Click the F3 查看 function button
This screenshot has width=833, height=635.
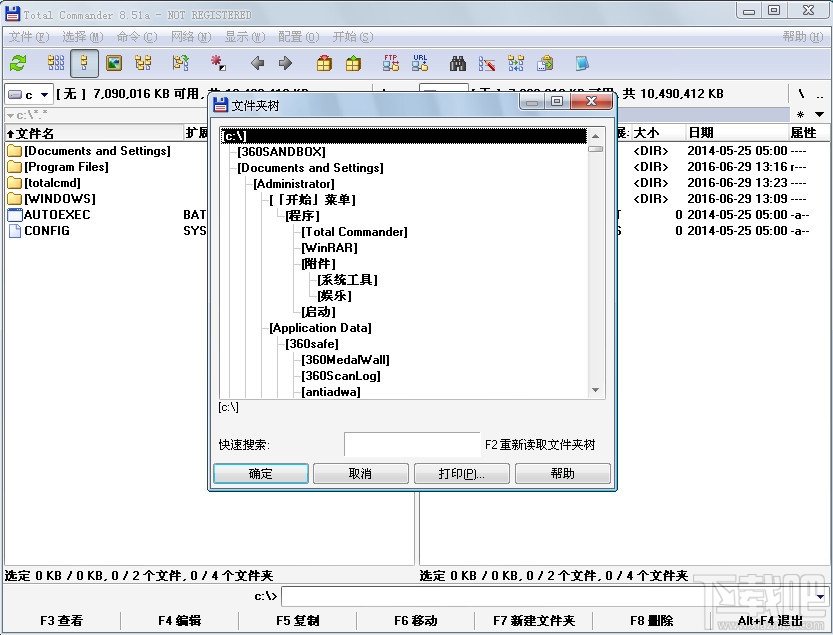coord(62,620)
